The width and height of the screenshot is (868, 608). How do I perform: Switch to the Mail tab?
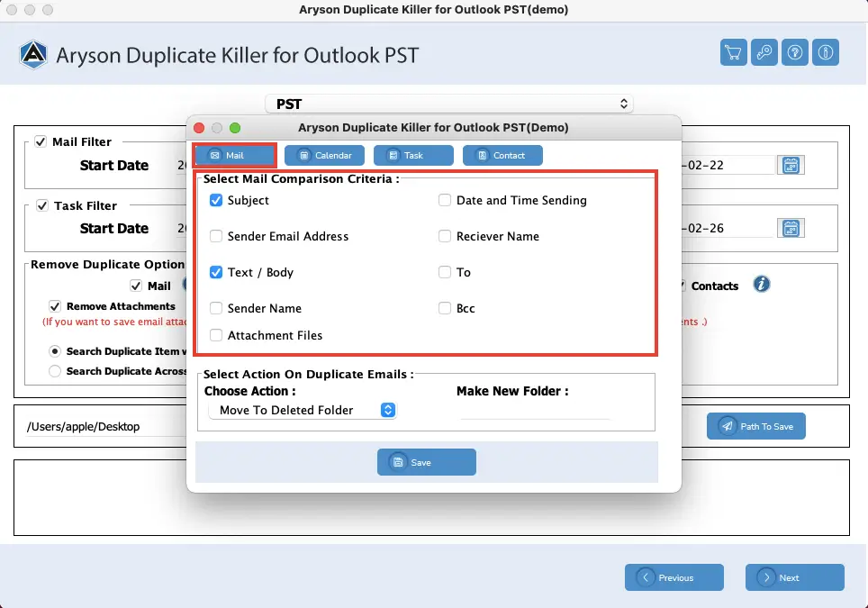click(235, 156)
